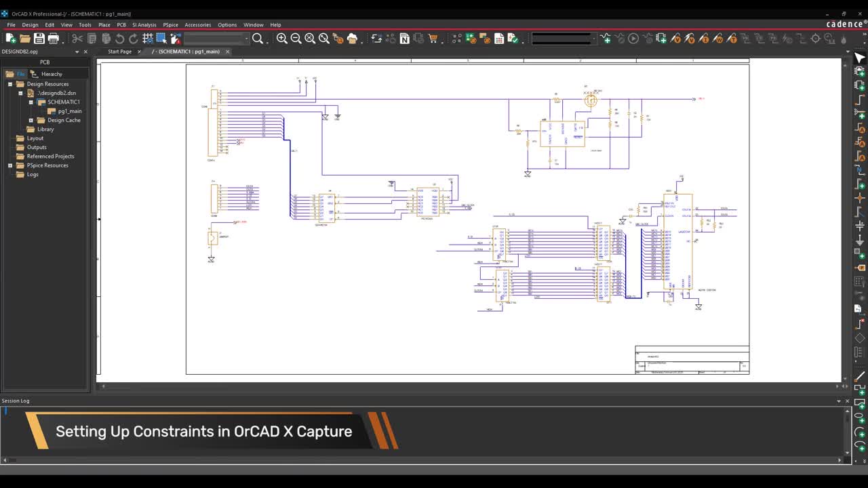The height and width of the screenshot is (488, 868).
Task: Open a project with the folder icon
Action: (25, 39)
